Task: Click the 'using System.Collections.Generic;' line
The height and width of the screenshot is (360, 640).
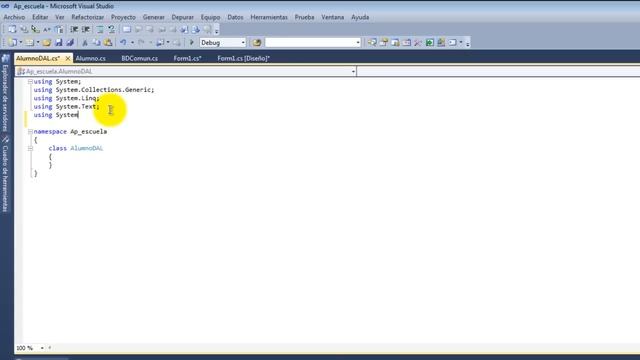Action: pyautogui.click(x=94, y=90)
